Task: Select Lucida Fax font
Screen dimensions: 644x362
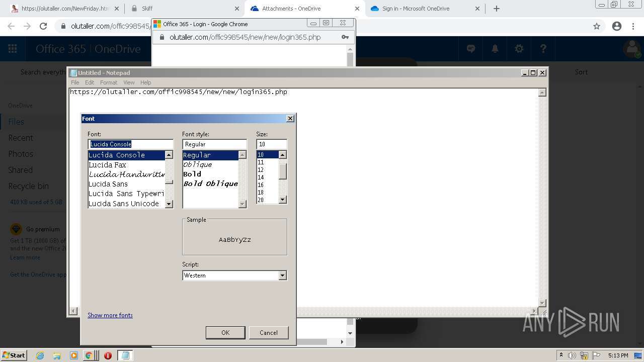Action: [x=126, y=165]
